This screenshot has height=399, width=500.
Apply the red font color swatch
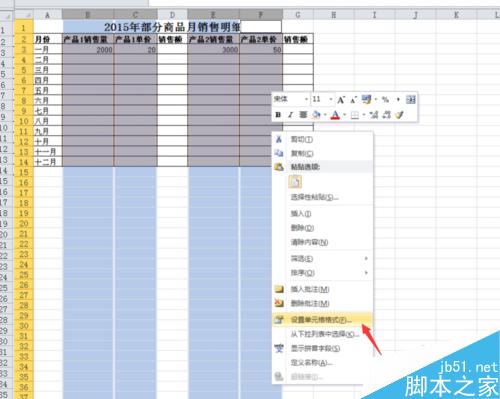[336, 115]
